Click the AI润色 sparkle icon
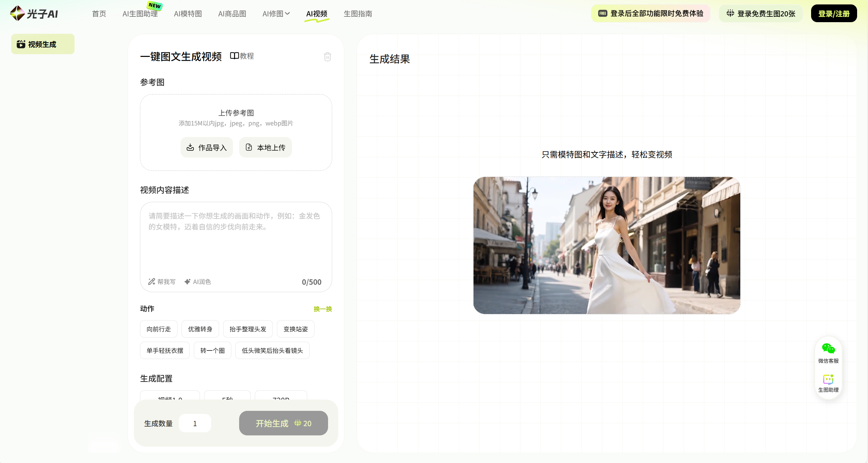This screenshot has width=868, height=463. [187, 282]
